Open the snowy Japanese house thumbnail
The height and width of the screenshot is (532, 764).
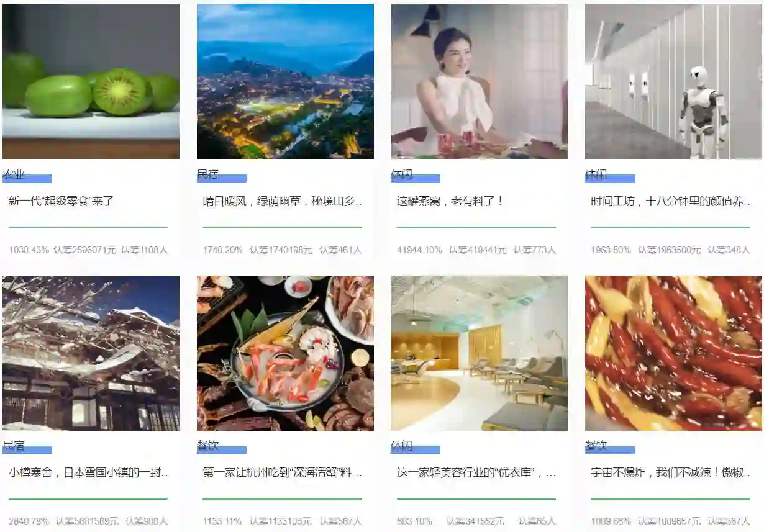coord(91,353)
